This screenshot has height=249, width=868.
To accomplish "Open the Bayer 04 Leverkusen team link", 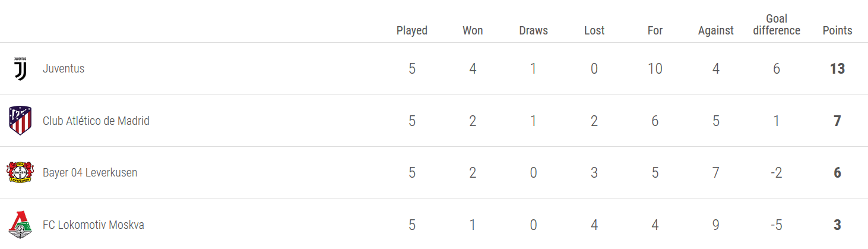I will click(x=90, y=173).
